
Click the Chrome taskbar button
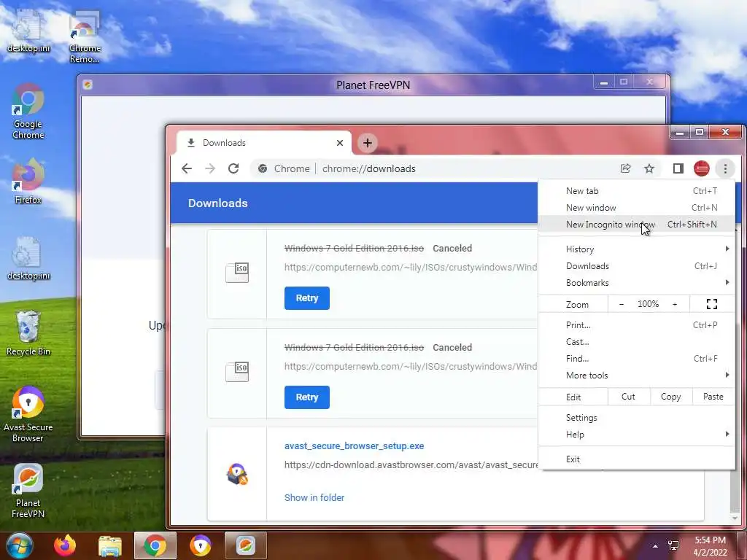(x=155, y=545)
